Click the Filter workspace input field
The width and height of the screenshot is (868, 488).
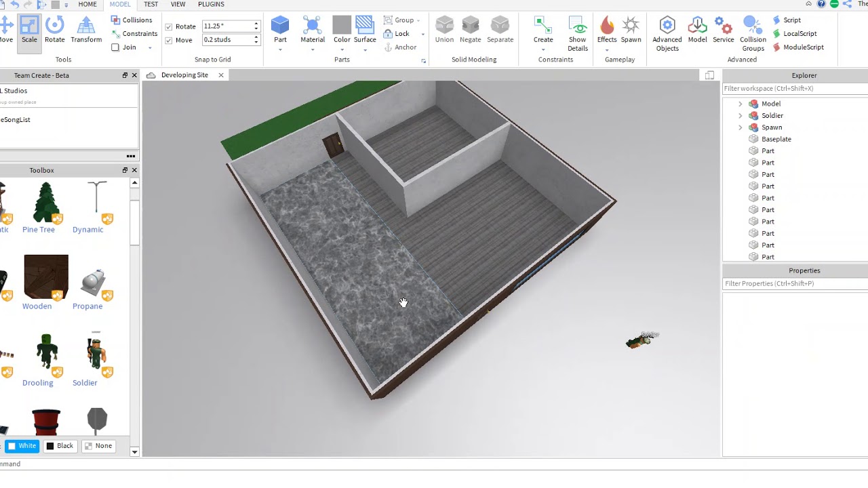(795, 89)
